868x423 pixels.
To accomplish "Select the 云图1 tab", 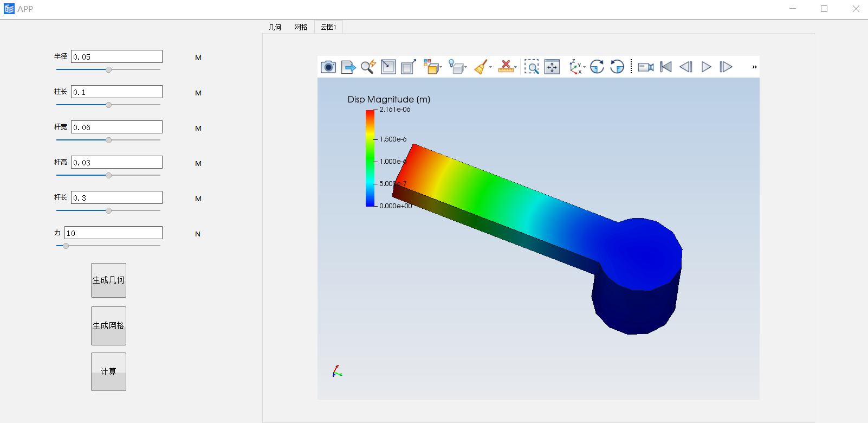I will [328, 27].
